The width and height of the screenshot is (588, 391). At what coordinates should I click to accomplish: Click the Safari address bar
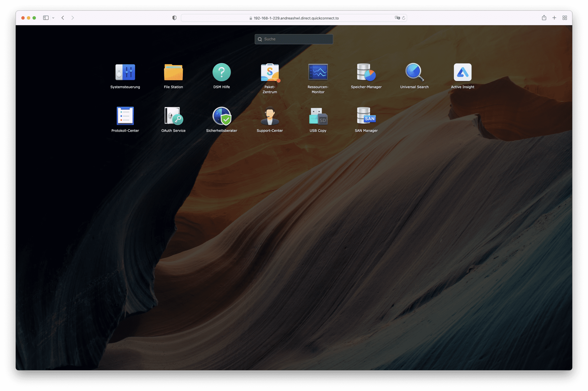[x=294, y=18]
